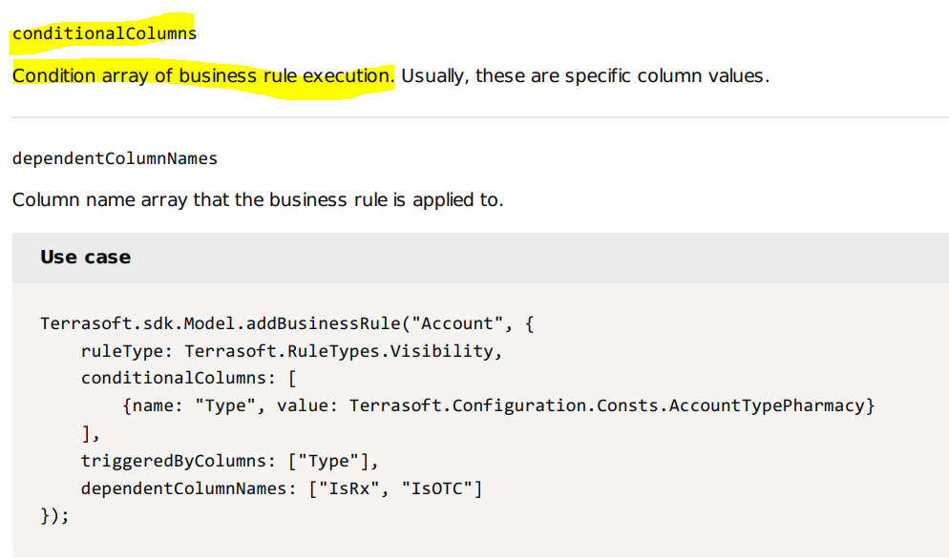The image size is (949, 560).
Task: Select the "dependentColumnNames" heading above the description
Action: [115, 158]
